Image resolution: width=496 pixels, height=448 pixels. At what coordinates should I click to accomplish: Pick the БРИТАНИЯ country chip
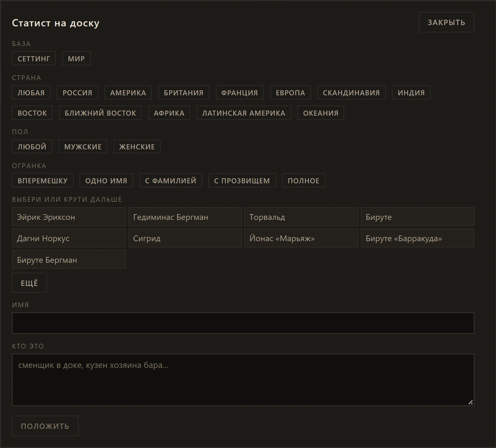tap(184, 92)
